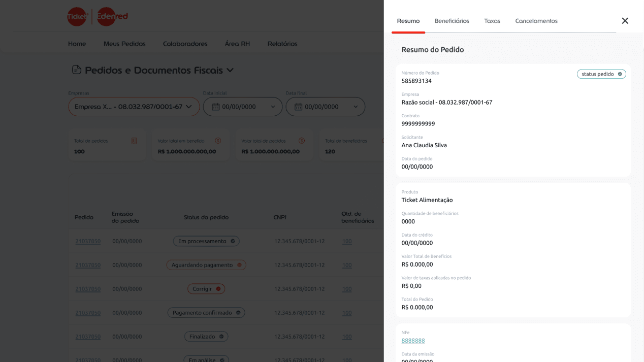Image resolution: width=644 pixels, height=362 pixels.
Task: Open the Taxas tab
Action: [x=492, y=21]
